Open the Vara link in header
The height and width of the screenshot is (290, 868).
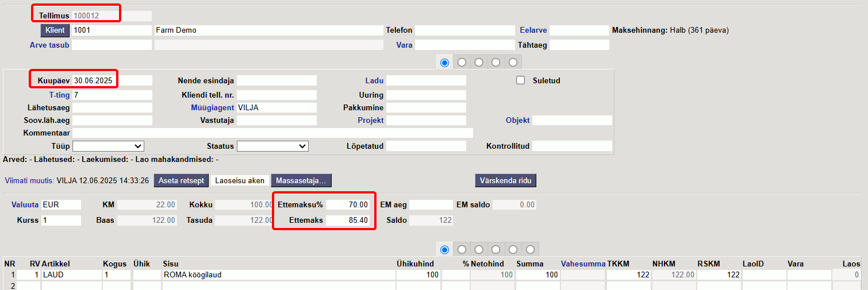pos(404,45)
